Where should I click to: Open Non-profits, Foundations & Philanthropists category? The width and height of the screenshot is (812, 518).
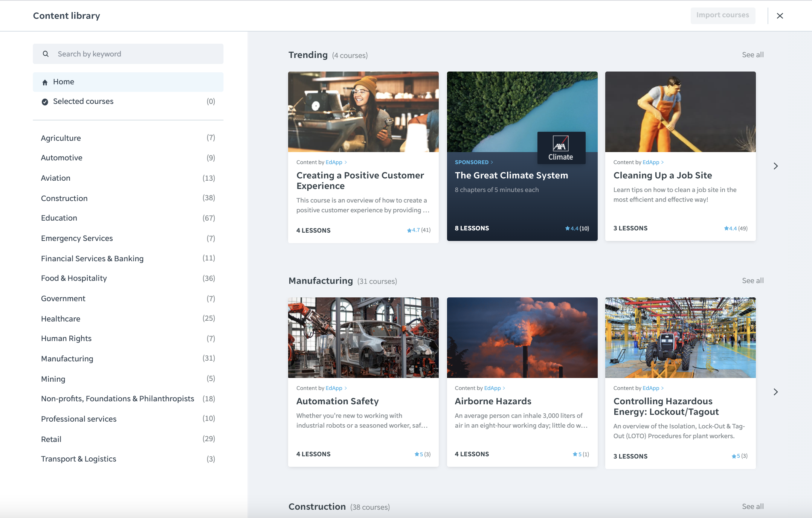tap(128, 399)
